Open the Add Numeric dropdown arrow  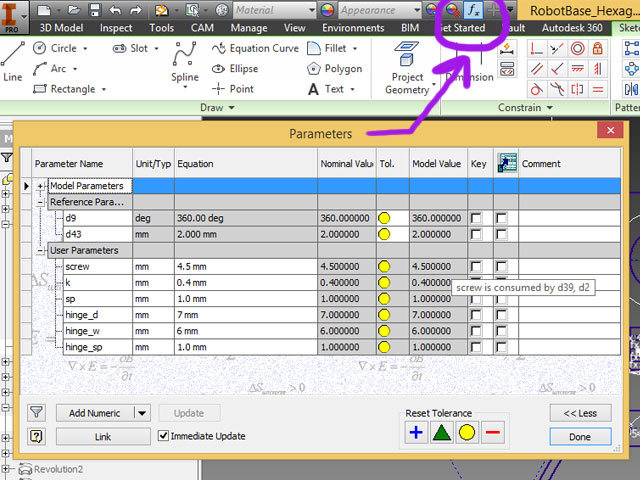pos(142,413)
